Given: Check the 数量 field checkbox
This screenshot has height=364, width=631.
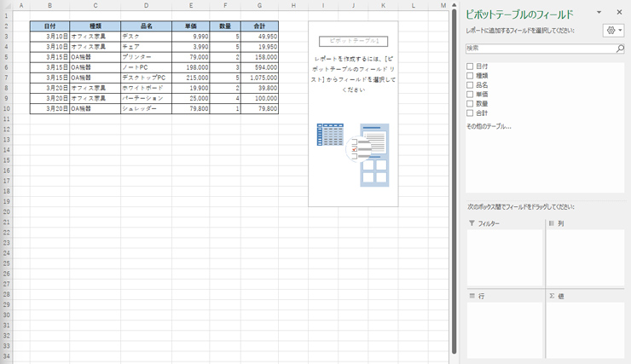Looking at the screenshot, I should [470, 104].
